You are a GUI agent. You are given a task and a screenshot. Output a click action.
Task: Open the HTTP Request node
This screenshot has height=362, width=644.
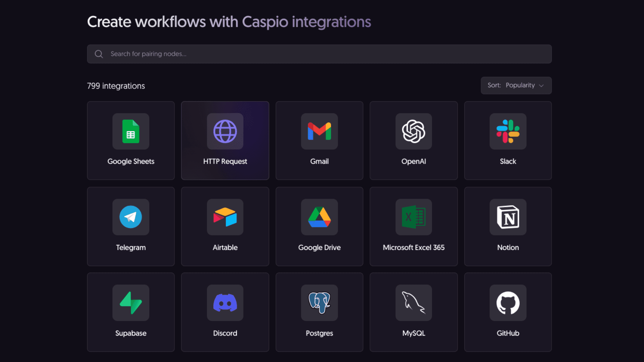(225, 132)
